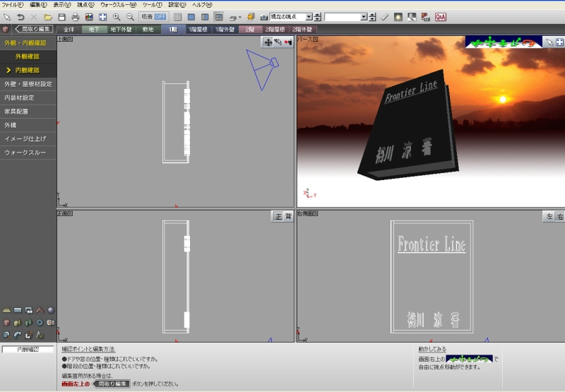This screenshot has height=392, width=565.
Task: Click the undo arrow in the toolbar
Action: coord(20,16)
